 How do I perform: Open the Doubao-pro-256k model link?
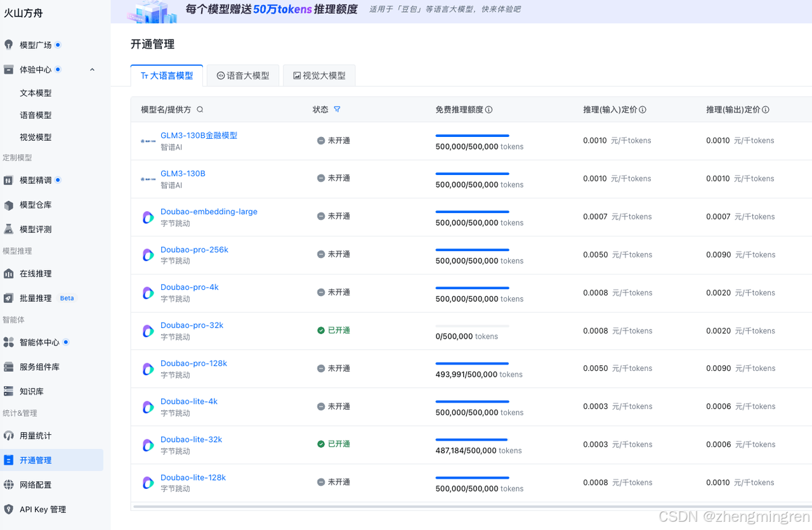[x=194, y=250]
